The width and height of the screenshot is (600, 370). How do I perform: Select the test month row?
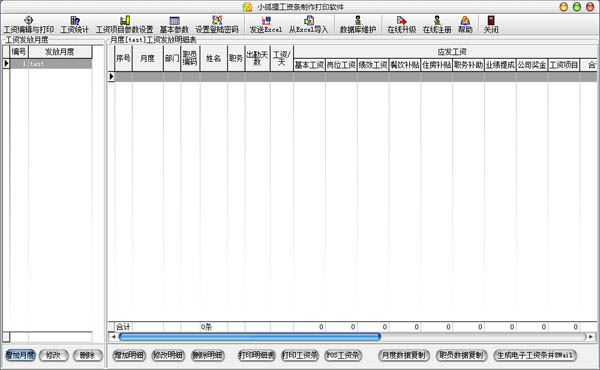[51, 64]
